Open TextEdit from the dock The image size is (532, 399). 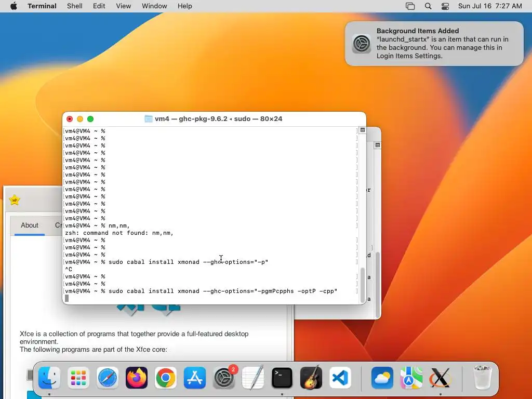tap(253, 378)
